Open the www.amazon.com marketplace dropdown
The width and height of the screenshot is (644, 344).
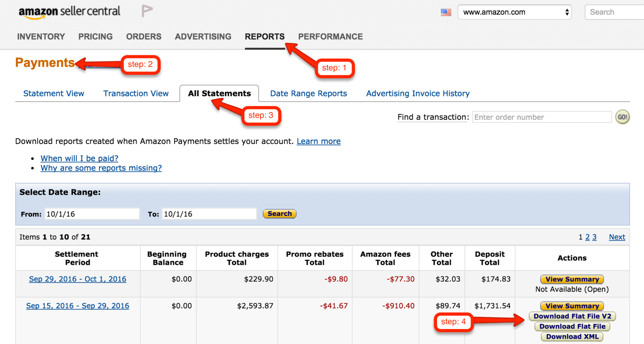point(514,12)
